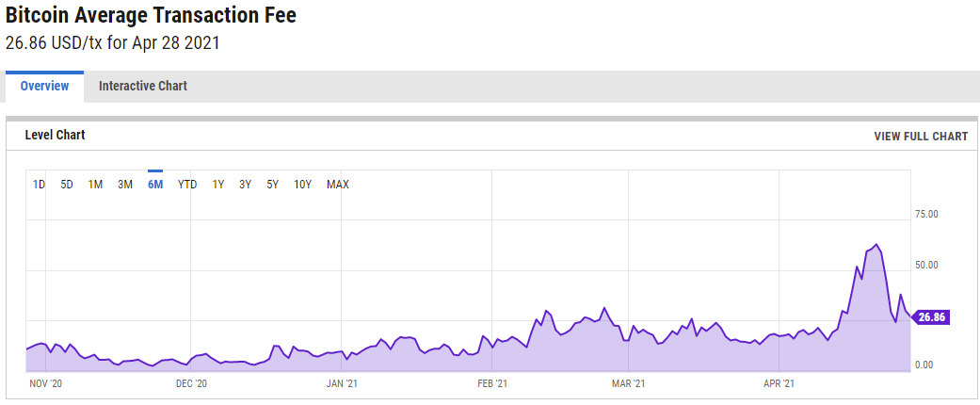Select the 1Y time range
Image resolution: width=980 pixels, height=405 pixels.
click(218, 185)
